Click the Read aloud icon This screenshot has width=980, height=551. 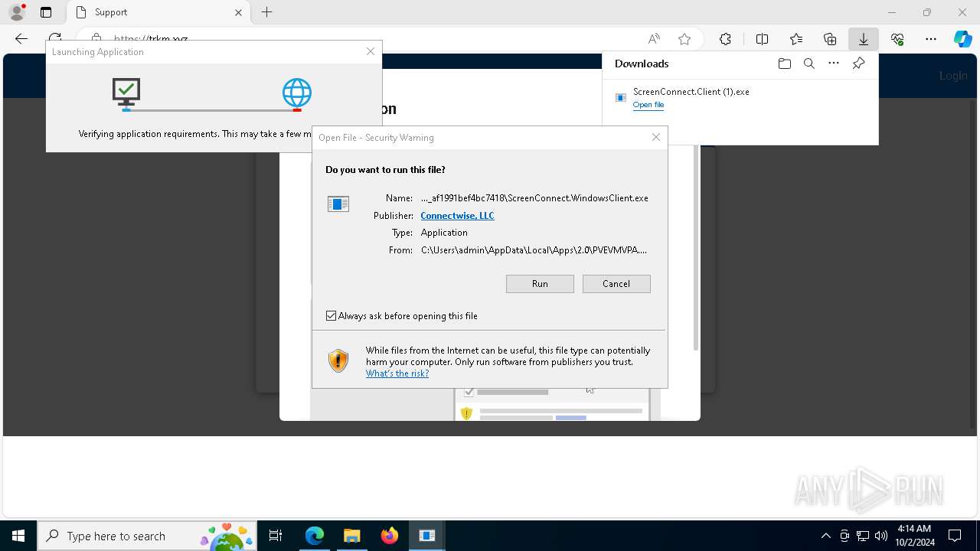coord(654,39)
